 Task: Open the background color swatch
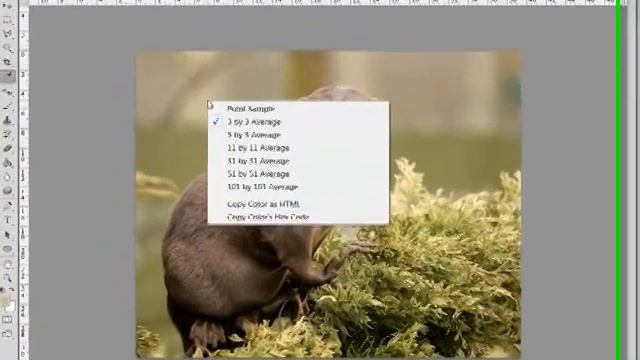tap(11, 307)
